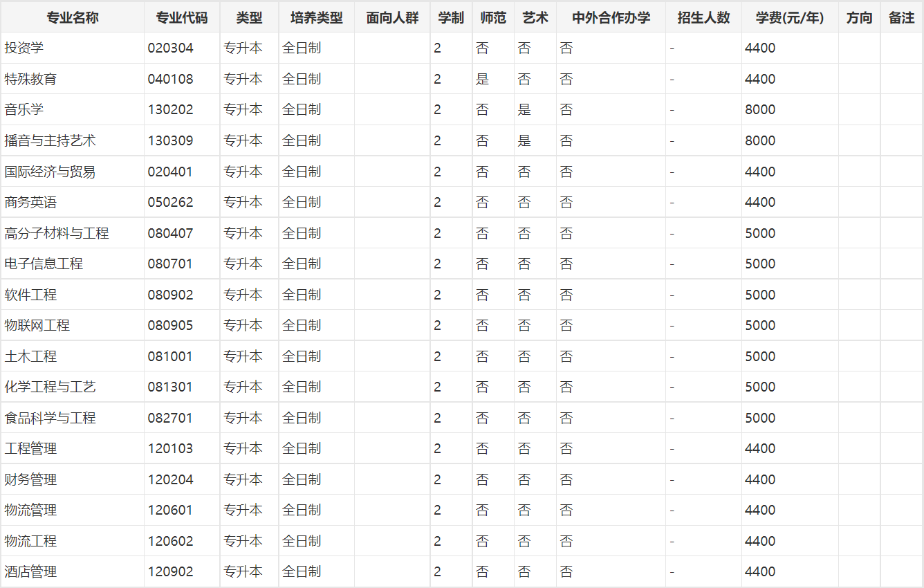Click the 面向人群 column header

coord(392,18)
